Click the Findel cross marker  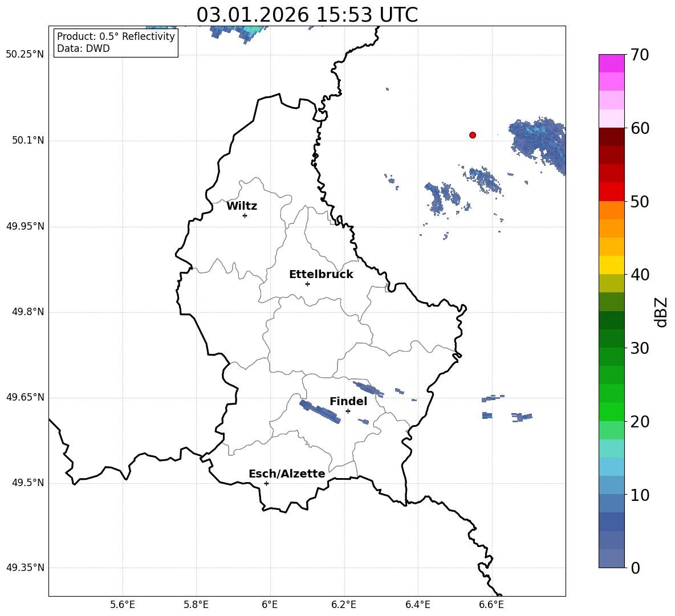[348, 411]
